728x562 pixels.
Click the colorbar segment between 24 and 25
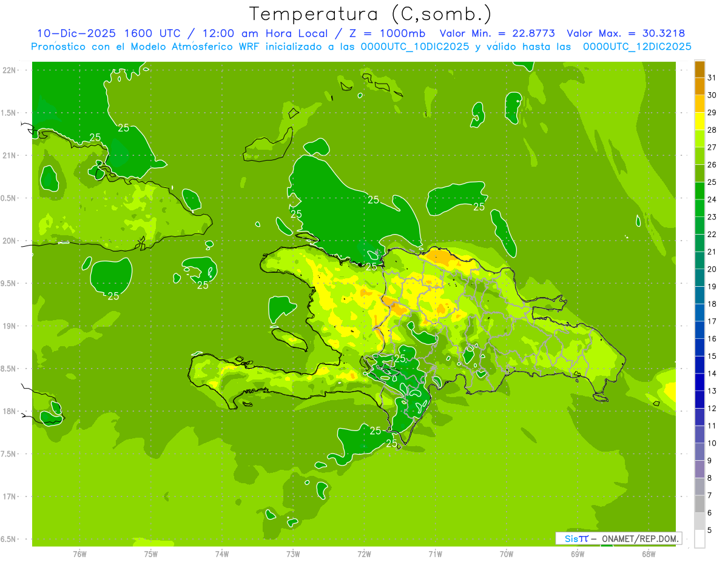click(x=699, y=191)
